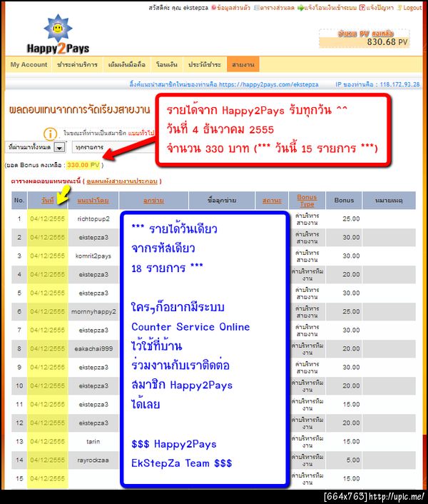Screen dimensions: 428x504
Task: Open the ที่ผ่านมาทั้งหมด period dropdown
Action: pyautogui.click(x=36, y=147)
